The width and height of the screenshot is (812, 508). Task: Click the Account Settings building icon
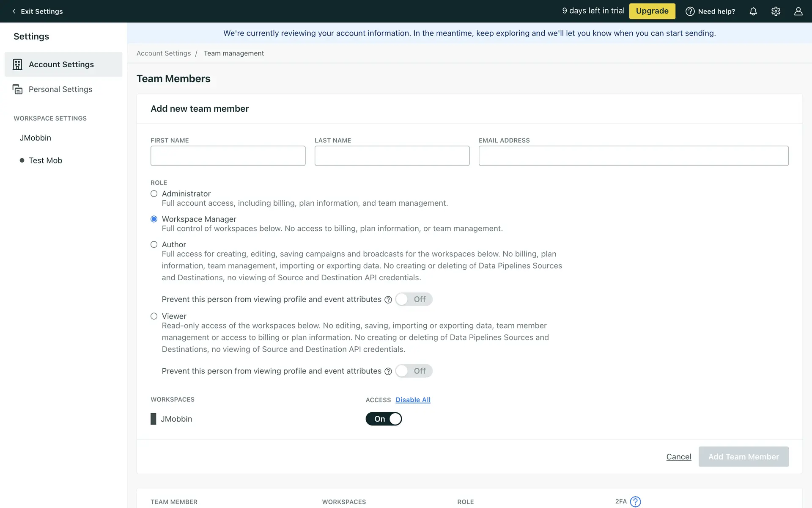[x=17, y=64]
